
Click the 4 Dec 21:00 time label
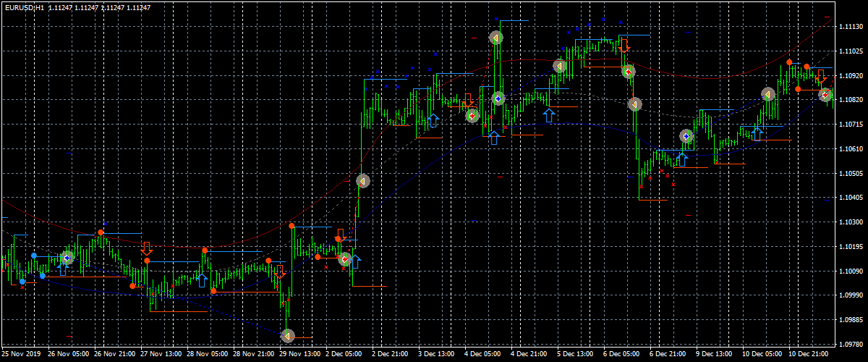(x=529, y=355)
